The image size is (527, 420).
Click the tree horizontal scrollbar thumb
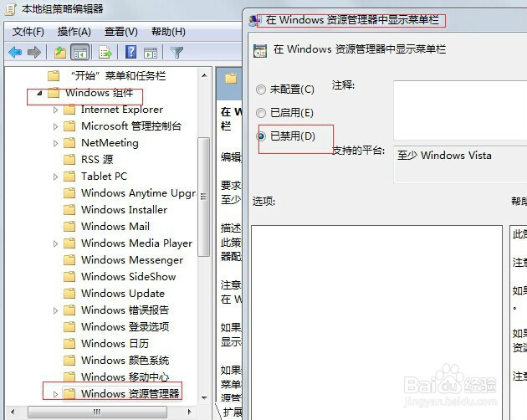click(98, 412)
